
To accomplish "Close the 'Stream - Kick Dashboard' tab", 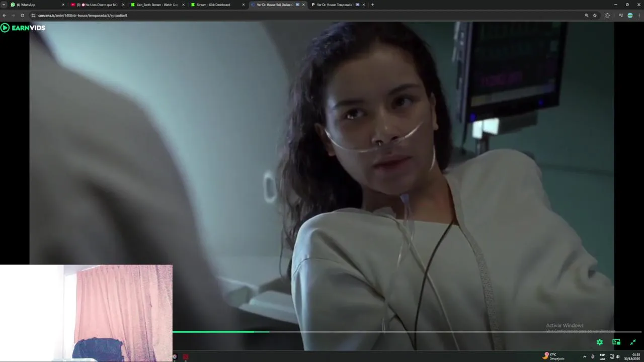I will pyautogui.click(x=244, y=5).
